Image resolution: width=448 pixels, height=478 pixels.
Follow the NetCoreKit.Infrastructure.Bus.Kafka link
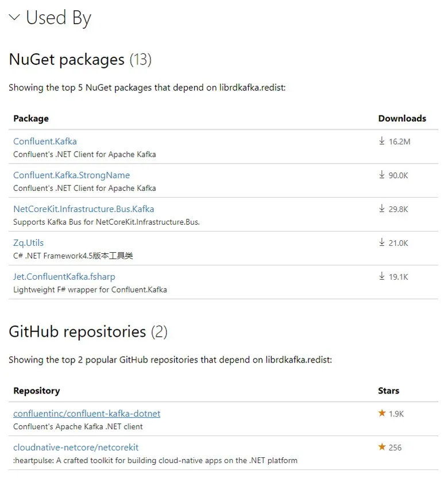pos(84,209)
